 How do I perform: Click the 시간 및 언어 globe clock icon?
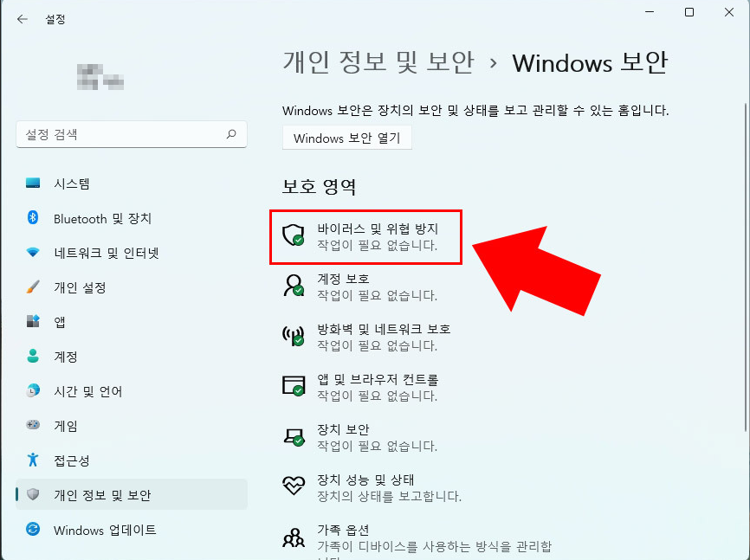[x=33, y=390]
